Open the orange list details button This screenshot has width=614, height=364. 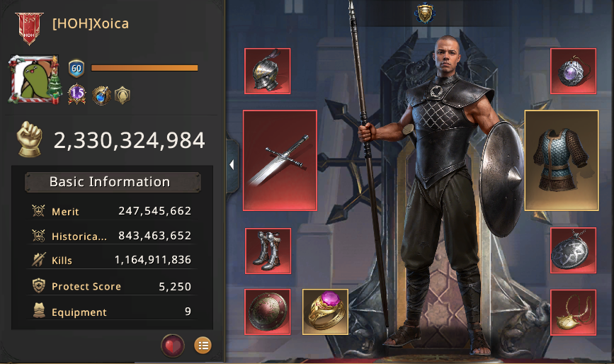203,346
